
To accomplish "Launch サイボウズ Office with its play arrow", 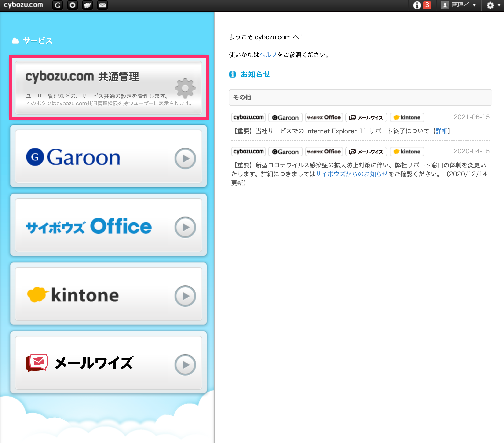I will click(185, 227).
